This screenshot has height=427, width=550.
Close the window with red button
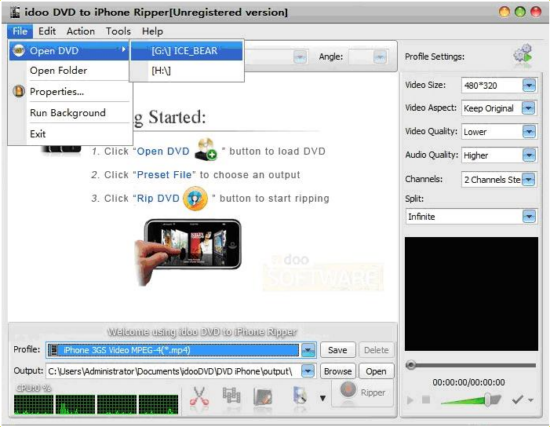[536, 12]
